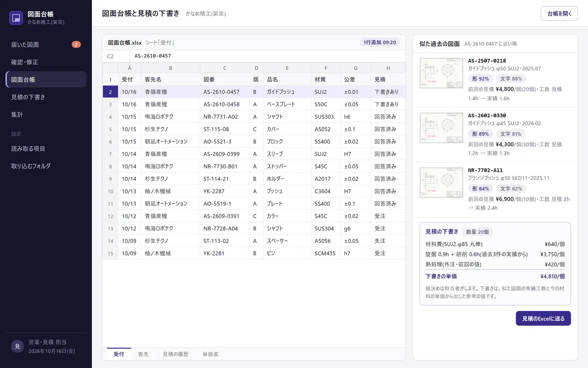This screenshot has height=368, width=588.
Task: Click the 台帳を開く button
Action: coord(559,13)
